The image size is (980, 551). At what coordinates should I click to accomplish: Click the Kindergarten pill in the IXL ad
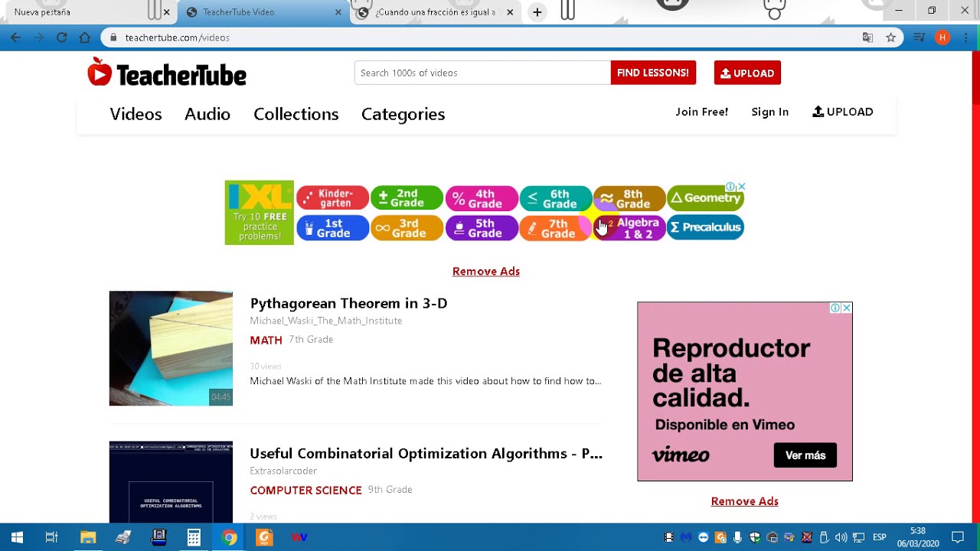click(x=332, y=197)
